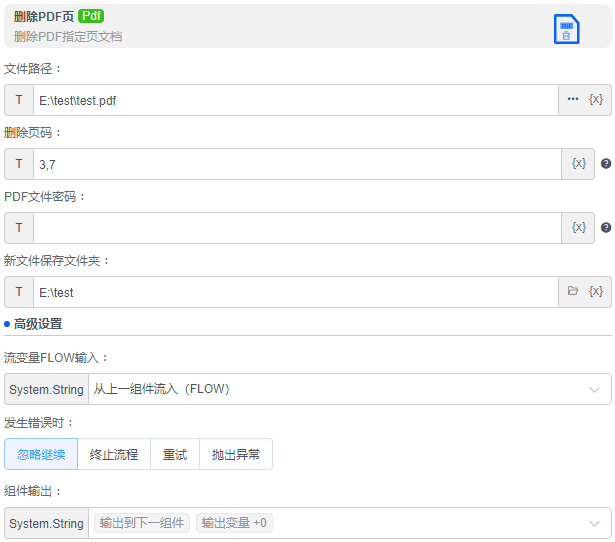Click System.String label in 流变量FLOW输入
This screenshot has width=615, height=542.
point(46,389)
